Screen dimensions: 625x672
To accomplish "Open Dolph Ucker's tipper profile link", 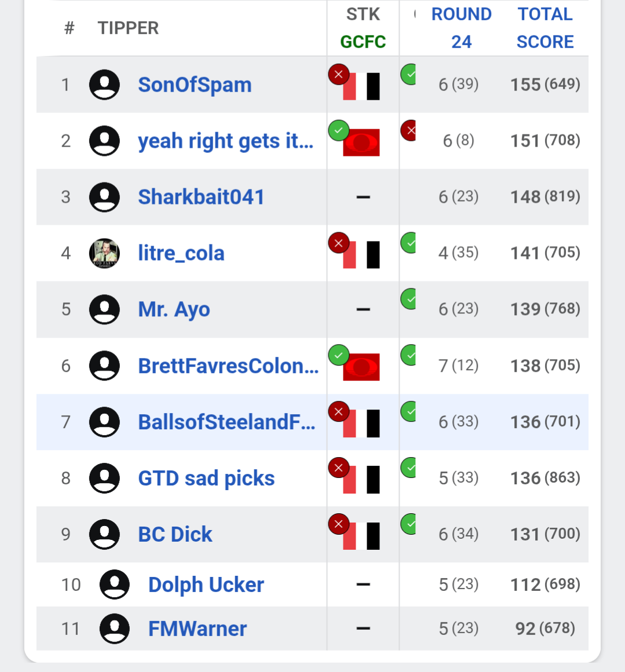I will (206, 585).
